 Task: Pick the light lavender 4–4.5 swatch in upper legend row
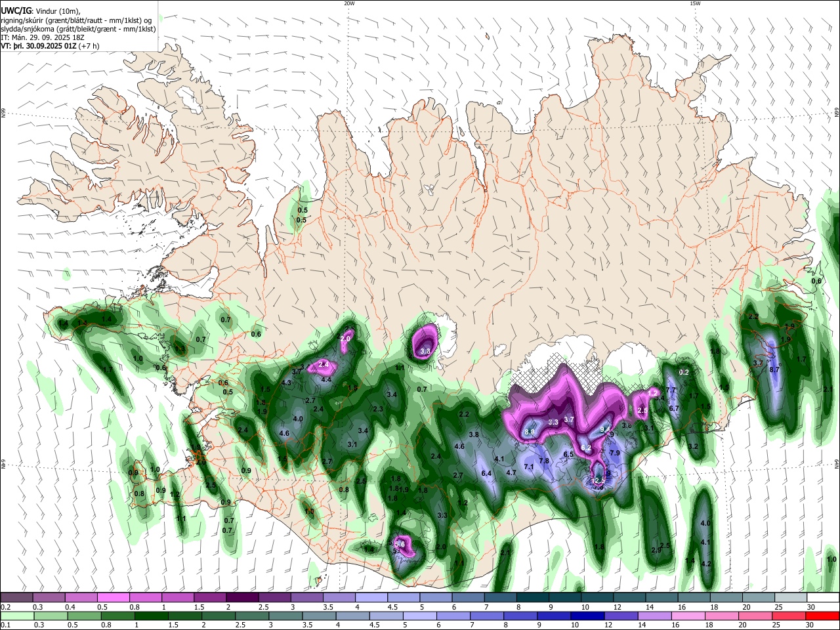[370, 598]
